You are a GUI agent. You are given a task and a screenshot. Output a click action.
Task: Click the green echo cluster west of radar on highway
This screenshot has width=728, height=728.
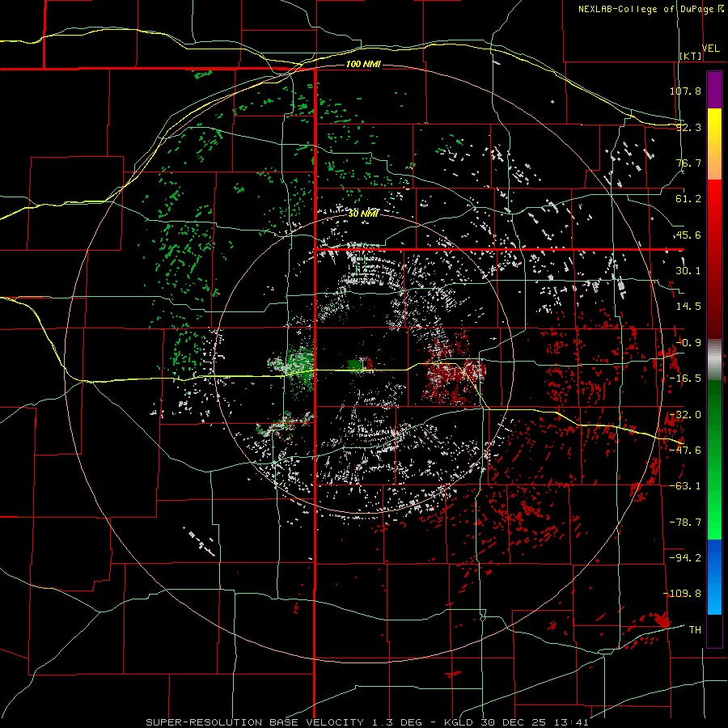point(299,366)
